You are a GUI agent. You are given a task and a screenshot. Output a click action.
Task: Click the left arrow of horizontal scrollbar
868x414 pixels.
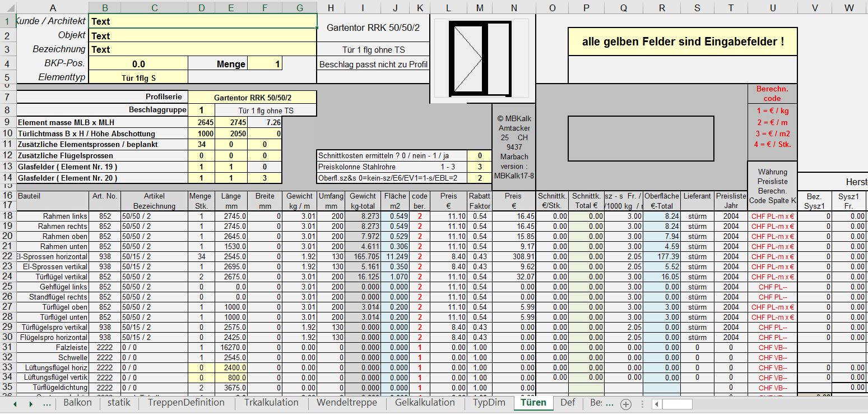point(657,404)
